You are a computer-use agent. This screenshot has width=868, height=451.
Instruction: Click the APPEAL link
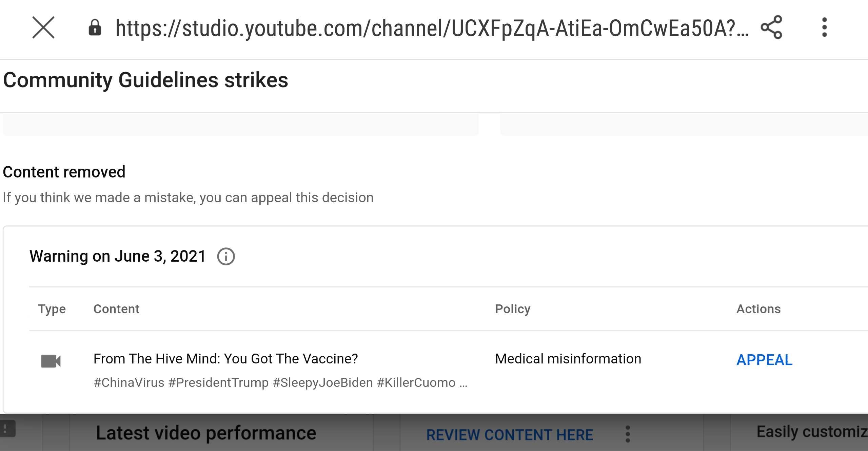[764, 360]
